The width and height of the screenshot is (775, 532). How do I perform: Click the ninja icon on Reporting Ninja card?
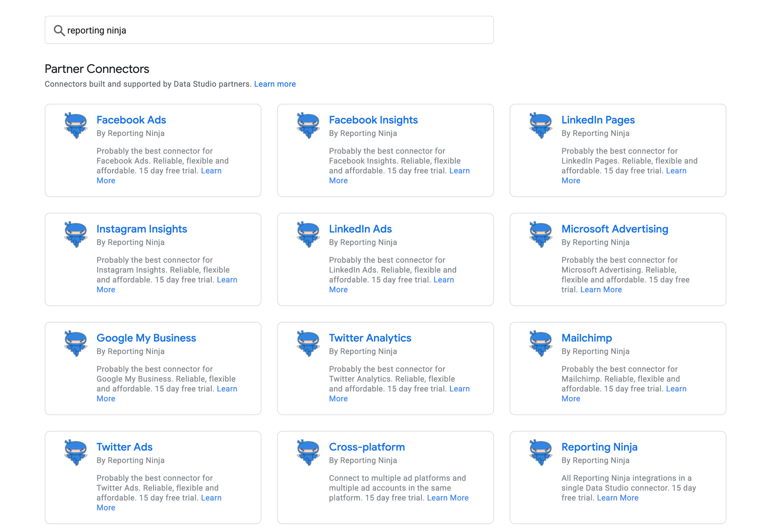pyautogui.click(x=541, y=453)
